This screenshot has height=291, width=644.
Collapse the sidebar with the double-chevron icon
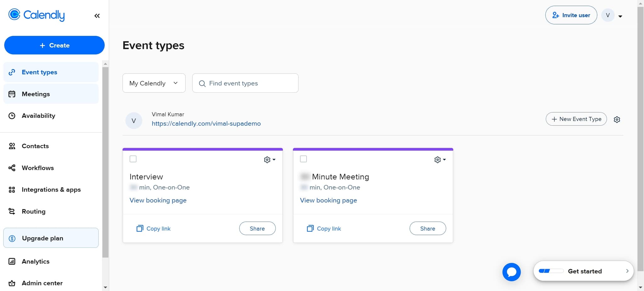(x=97, y=15)
